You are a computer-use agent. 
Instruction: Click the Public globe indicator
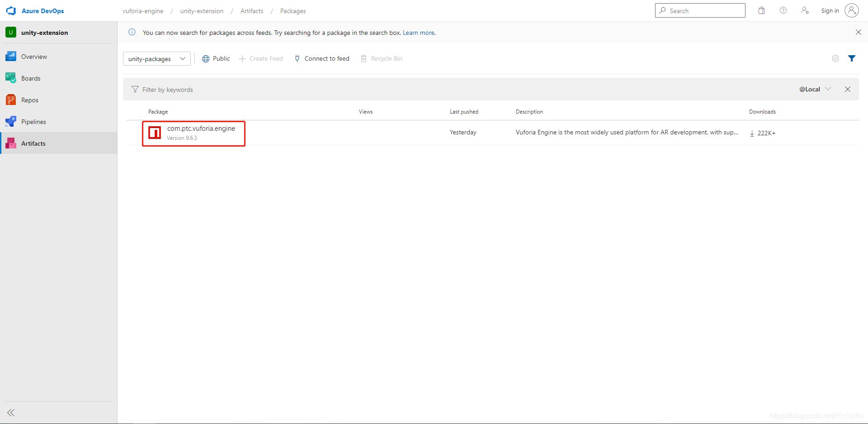[x=216, y=58]
